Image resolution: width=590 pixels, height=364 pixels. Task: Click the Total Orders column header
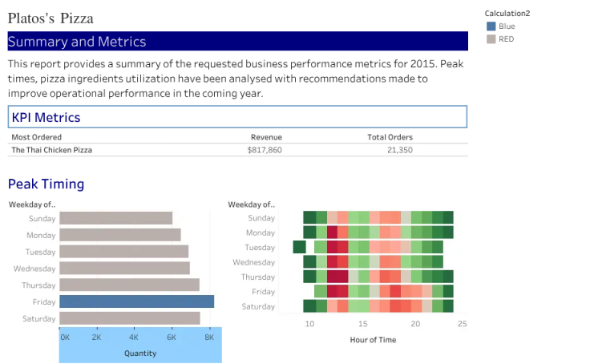(x=390, y=137)
